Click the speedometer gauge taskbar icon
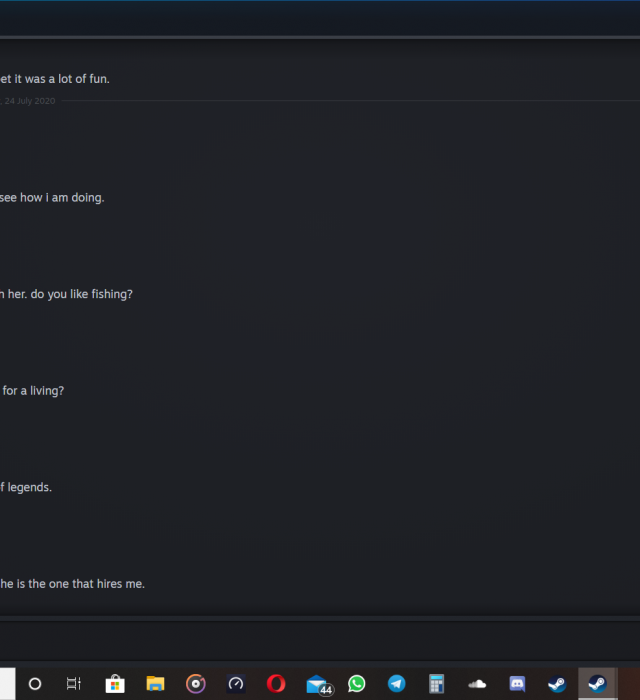This screenshot has width=640, height=700. (x=236, y=684)
